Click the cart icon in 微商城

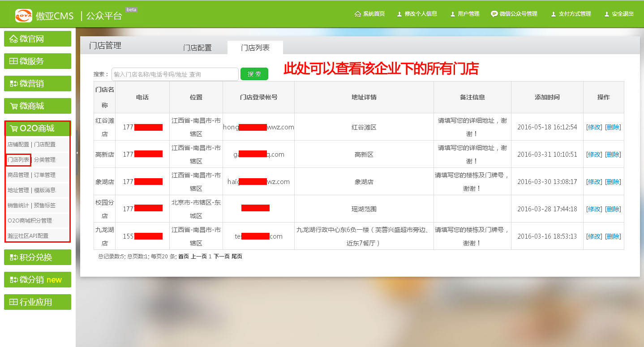point(13,106)
